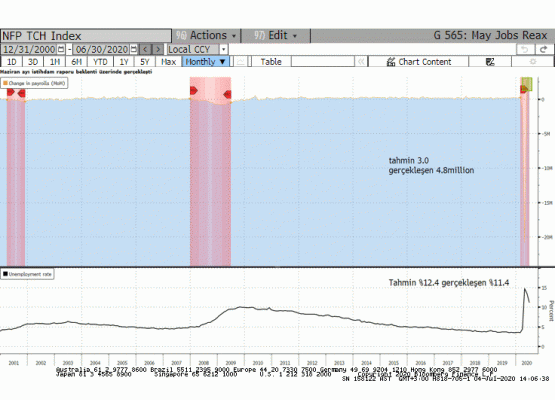Open the Actions dropdown menu
The width and height of the screenshot is (555, 400).
click(206, 35)
